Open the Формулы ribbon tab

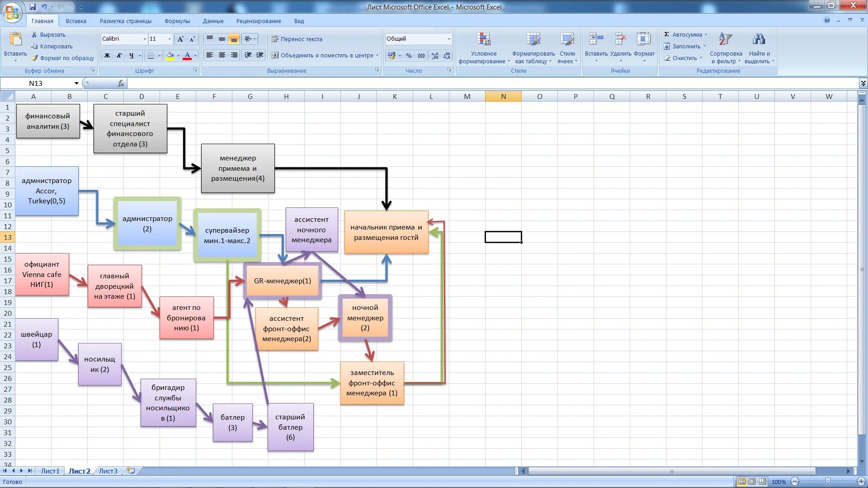pyautogui.click(x=177, y=21)
